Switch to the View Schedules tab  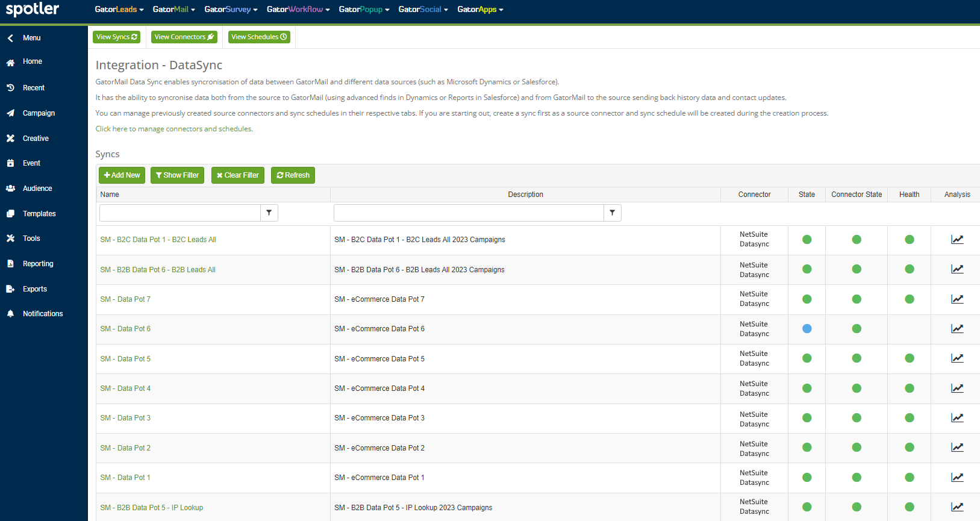259,37
